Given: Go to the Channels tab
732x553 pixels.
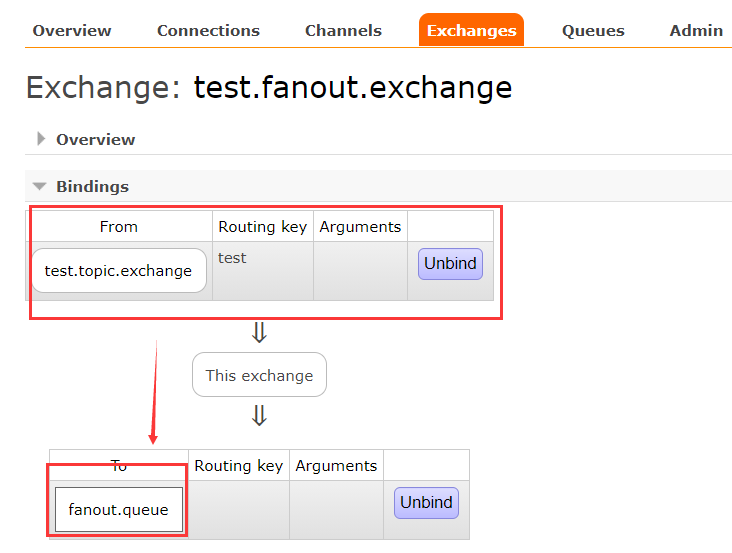Looking at the screenshot, I should (x=343, y=30).
